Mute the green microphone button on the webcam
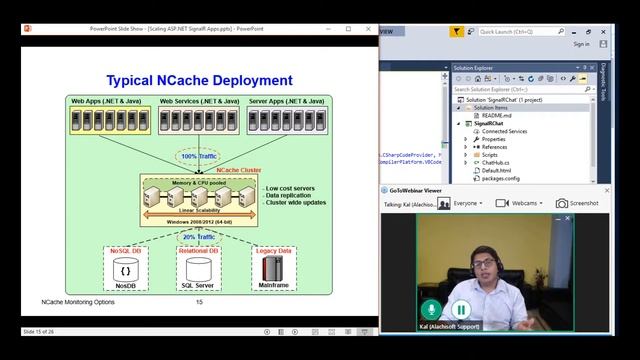 click(x=431, y=310)
